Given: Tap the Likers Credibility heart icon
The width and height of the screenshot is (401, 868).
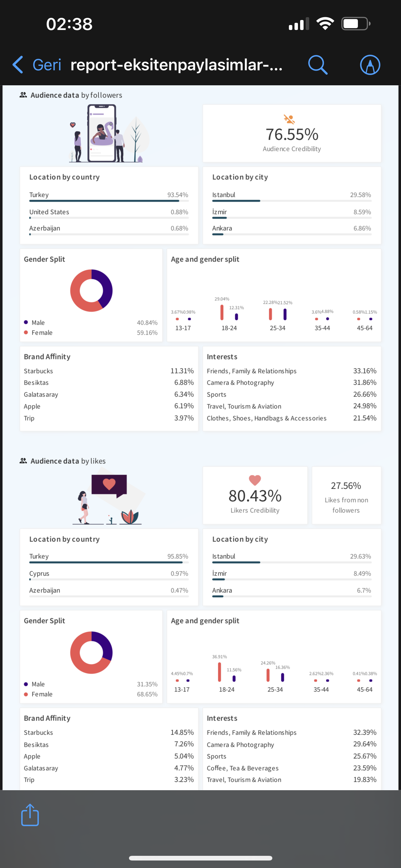Looking at the screenshot, I should click(255, 480).
